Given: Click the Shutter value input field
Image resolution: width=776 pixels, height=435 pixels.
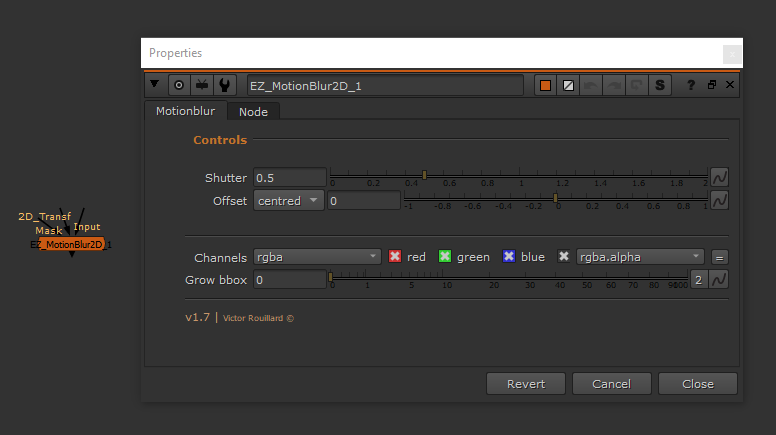Looking at the screenshot, I should point(289,178).
